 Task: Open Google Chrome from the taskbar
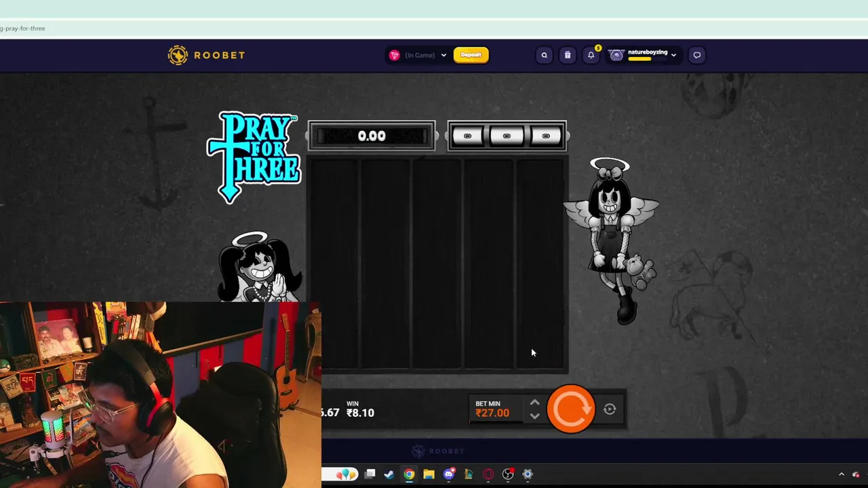tap(409, 474)
